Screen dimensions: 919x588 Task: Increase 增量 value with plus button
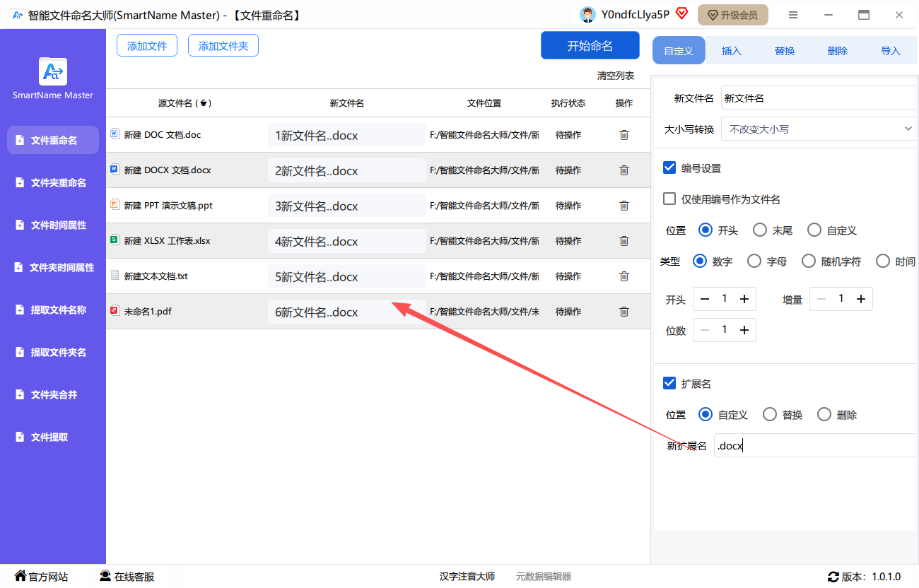point(861,300)
